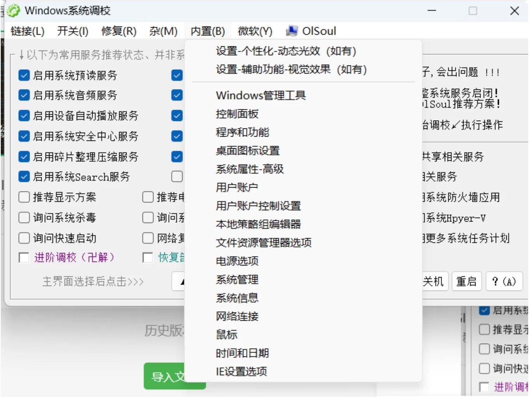The height and width of the screenshot is (397, 532).
Task: Tick the 询问快速启动 checkbox
Action: [24, 238]
